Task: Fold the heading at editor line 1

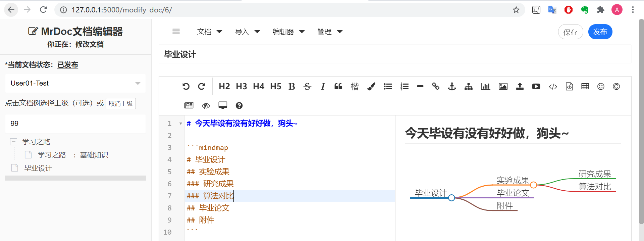Action: [x=180, y=124]
